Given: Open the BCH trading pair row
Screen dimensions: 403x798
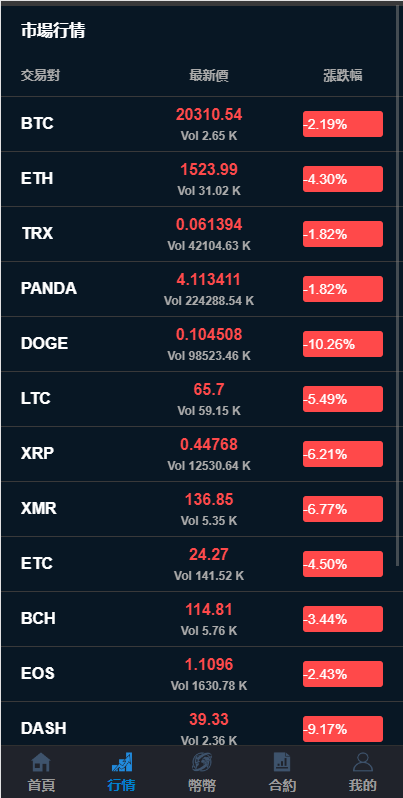Looking at the screenshot, I should (198, 619).
